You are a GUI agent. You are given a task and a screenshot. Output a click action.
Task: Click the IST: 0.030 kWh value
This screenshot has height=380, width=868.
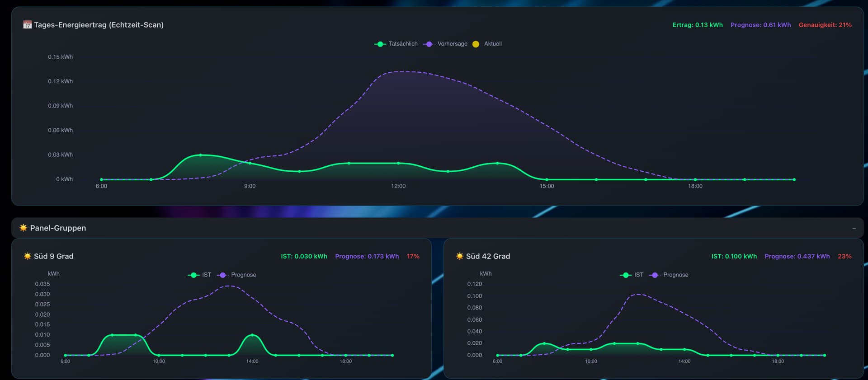[304, 256]
